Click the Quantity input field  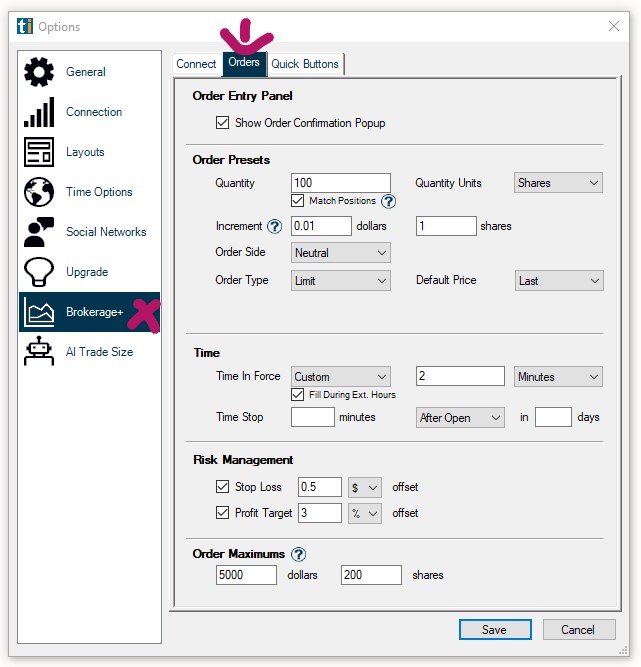point(340,183)
